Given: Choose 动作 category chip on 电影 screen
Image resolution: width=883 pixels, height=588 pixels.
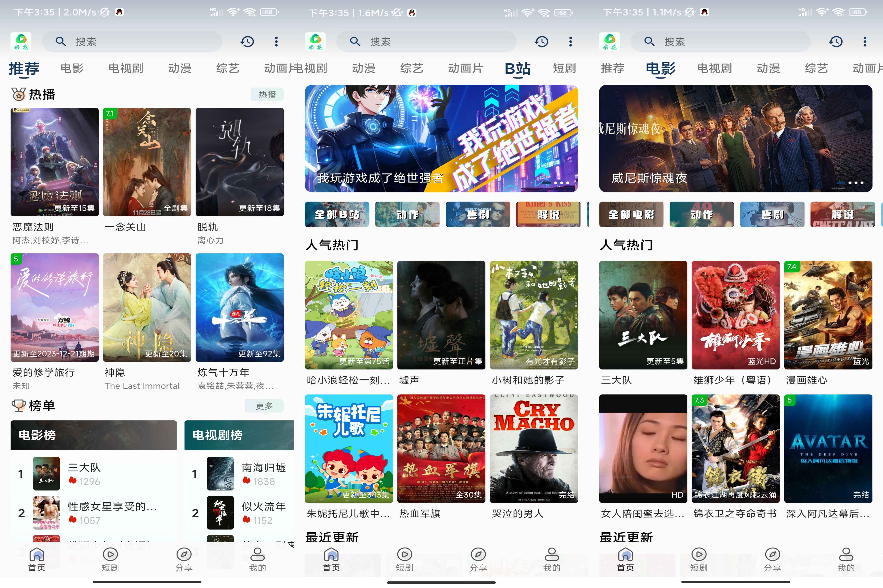Looking at the screenshot, I should [x=702, y=215].
